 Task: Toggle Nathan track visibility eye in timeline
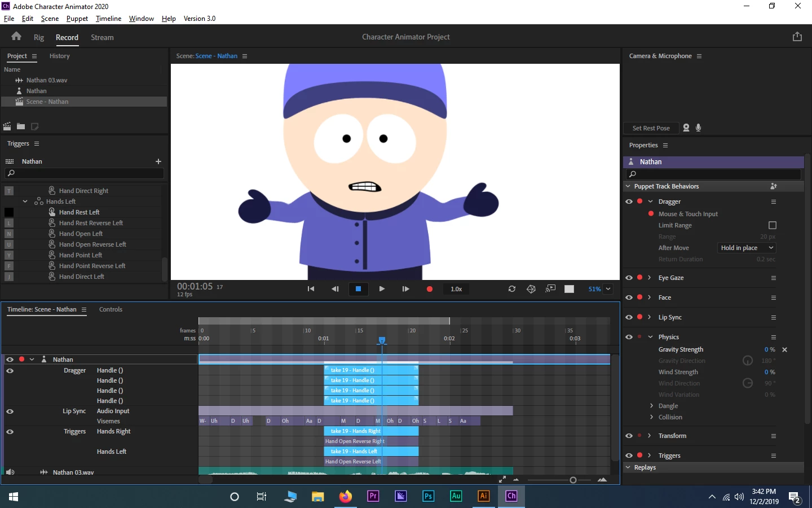pos(10,360)
